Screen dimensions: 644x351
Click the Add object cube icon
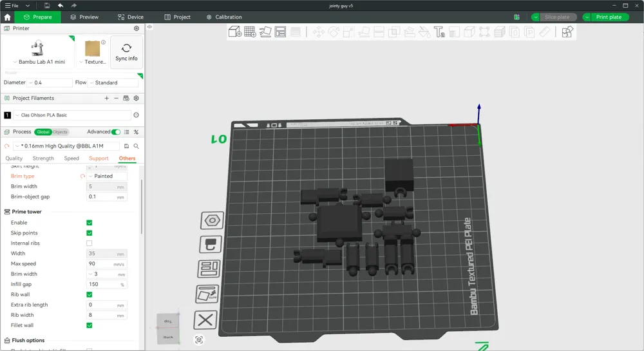pos(234,32)
